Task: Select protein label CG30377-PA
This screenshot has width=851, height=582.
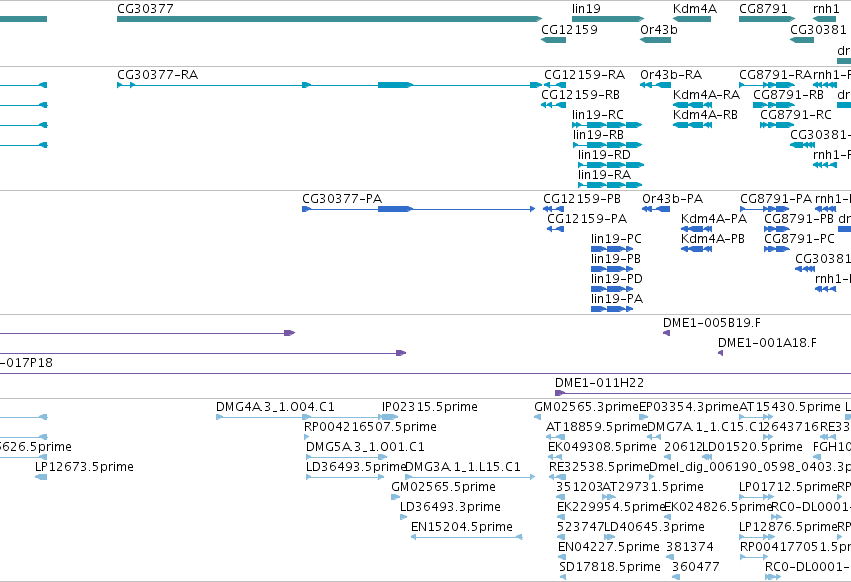Action: pos(342,199)
